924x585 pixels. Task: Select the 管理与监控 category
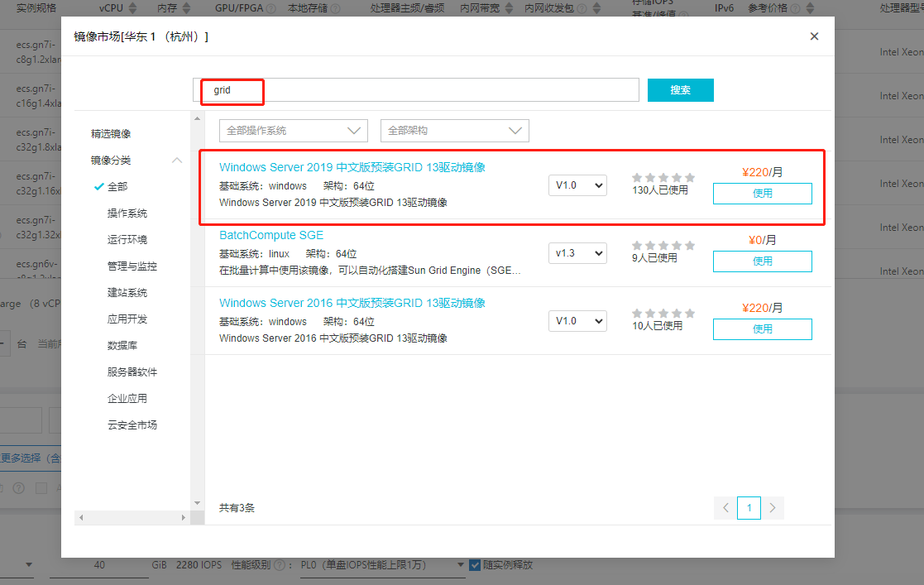[132, 266]
